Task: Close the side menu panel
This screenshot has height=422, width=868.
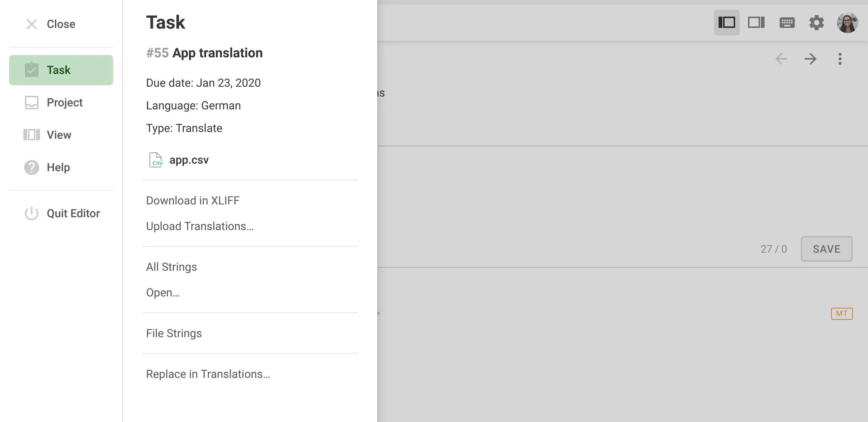Action: (x=51, y=24)
